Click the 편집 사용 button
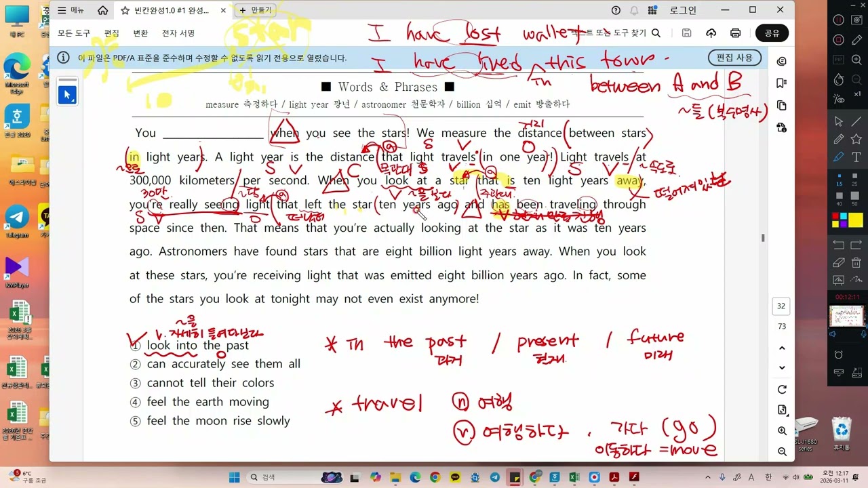 [734, 58]
